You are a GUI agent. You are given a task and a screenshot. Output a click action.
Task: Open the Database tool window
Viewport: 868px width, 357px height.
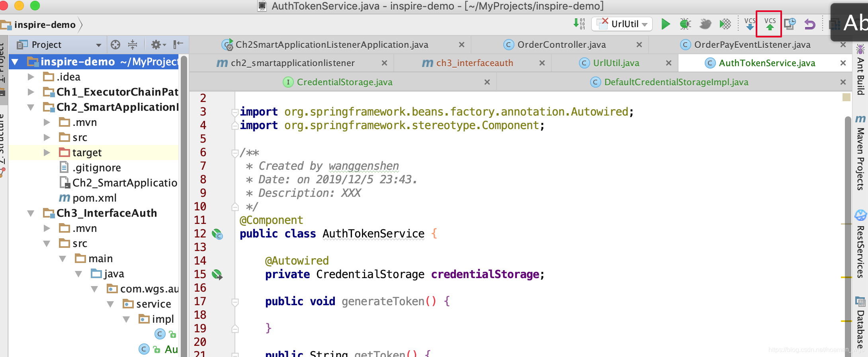tap(860, 323)
